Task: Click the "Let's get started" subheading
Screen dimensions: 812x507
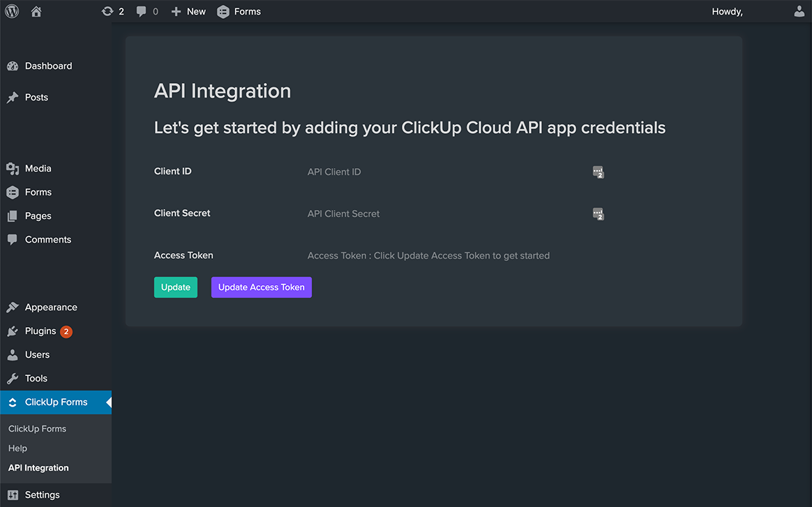Action: [409, 128]
